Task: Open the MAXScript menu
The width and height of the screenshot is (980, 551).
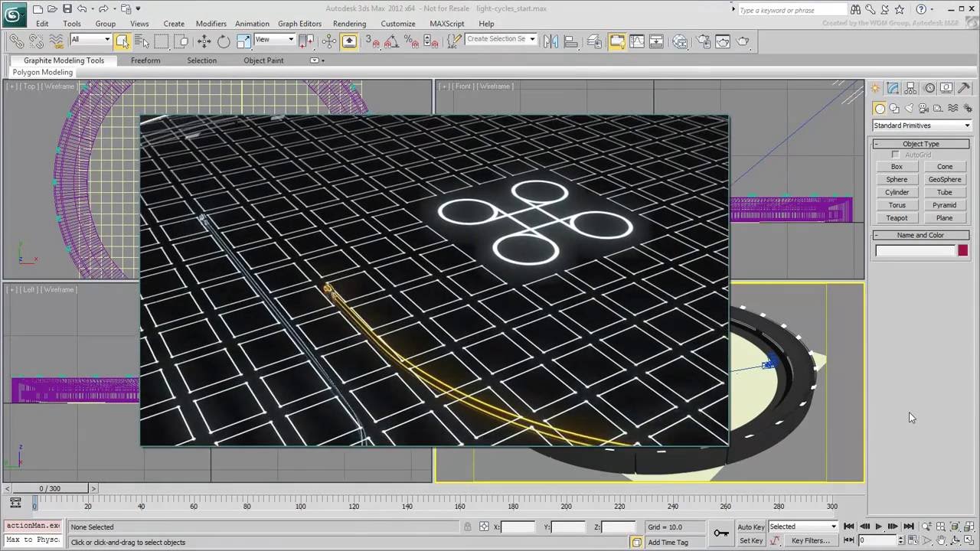Action: (x=447, y=24)
